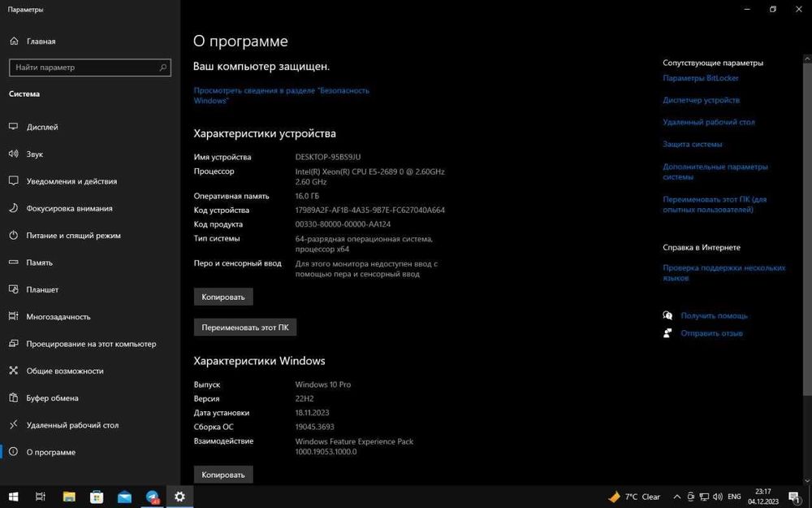Image resolution: width=812 pixels, height=508 pixels.
Task: Select install date 18.11.2023 value
Action: [312, 413]
